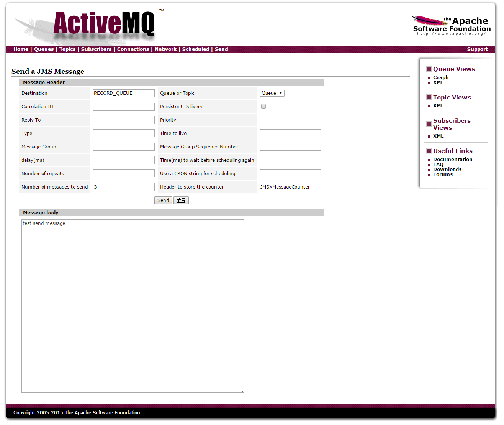This screenshot has height=425, width=504.
Task: Open the Queue Views Graph link
Action: (x=441, y=77)
